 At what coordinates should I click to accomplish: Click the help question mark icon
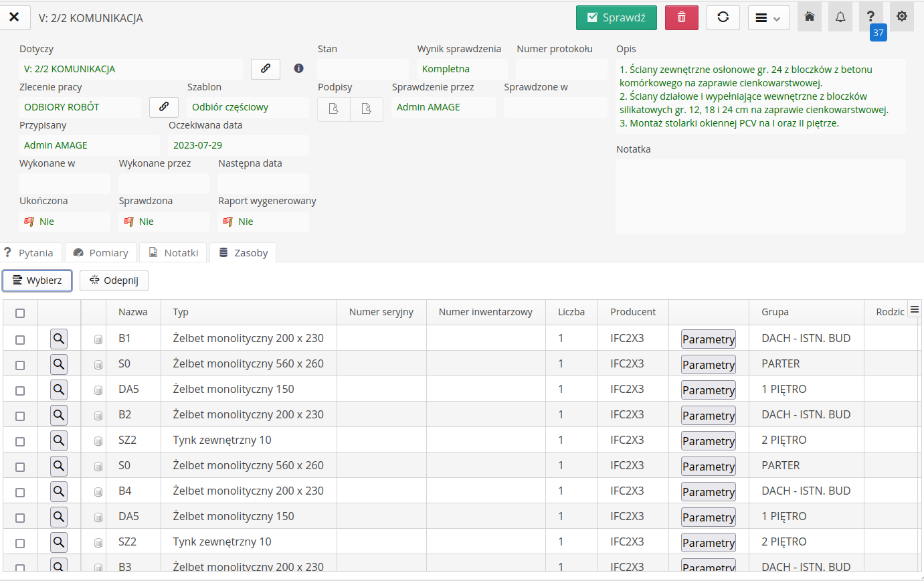(870, 17)
